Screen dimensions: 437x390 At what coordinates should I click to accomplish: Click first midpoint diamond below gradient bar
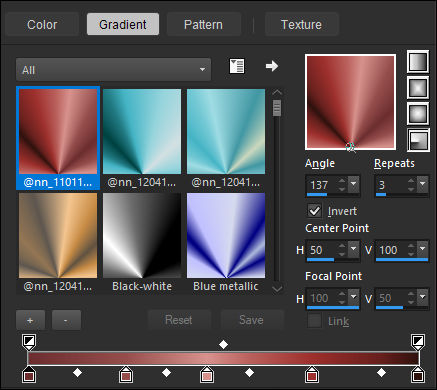pyautogui.click(x=77, y=373)
